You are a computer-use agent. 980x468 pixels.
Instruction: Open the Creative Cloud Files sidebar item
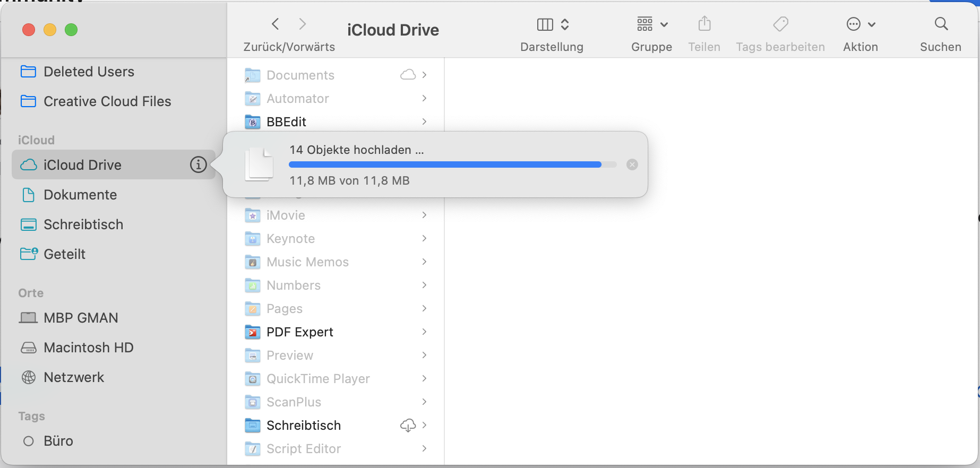click(107, 101)
